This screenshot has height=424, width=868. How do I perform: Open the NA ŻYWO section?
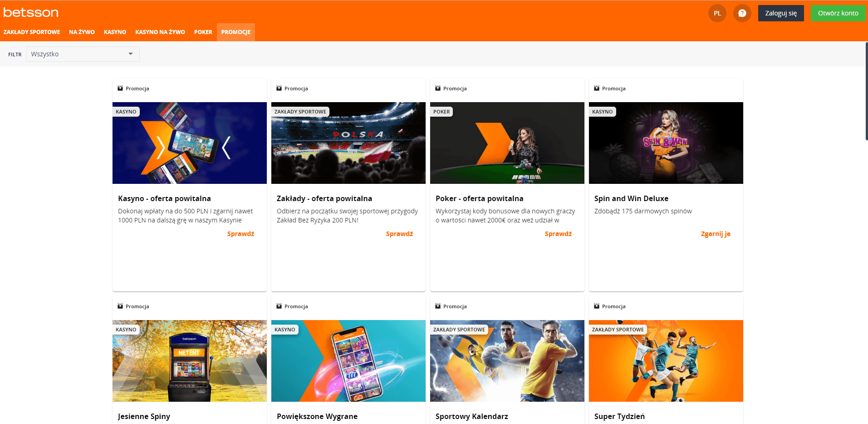click(x=82, y=32)
